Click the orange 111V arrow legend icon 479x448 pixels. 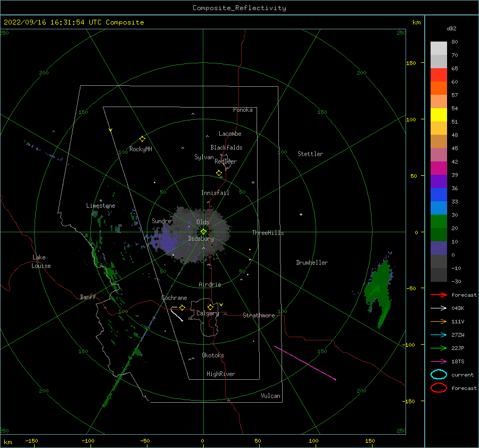tap(439, 321)
